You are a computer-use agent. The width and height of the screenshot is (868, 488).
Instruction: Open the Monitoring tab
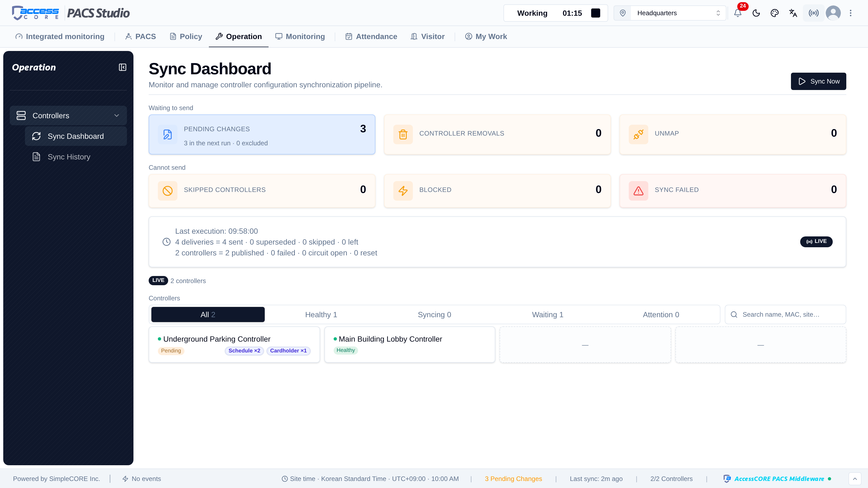tap(300, 36)
